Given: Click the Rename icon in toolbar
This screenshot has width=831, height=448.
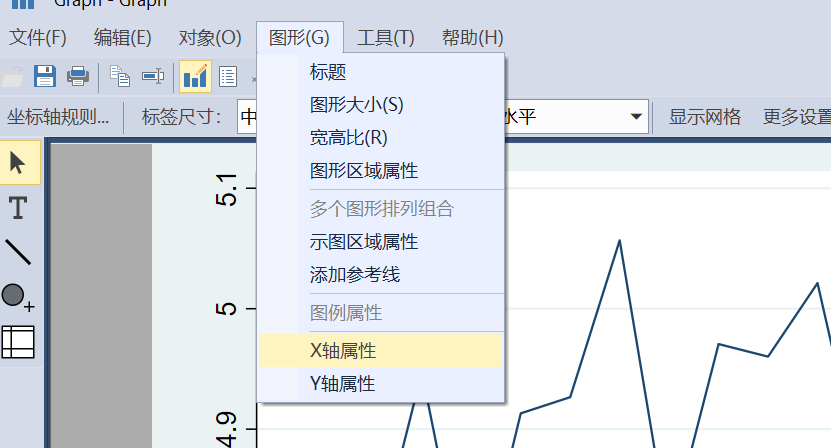Looking at the screenshot, I should click(153, 76).
